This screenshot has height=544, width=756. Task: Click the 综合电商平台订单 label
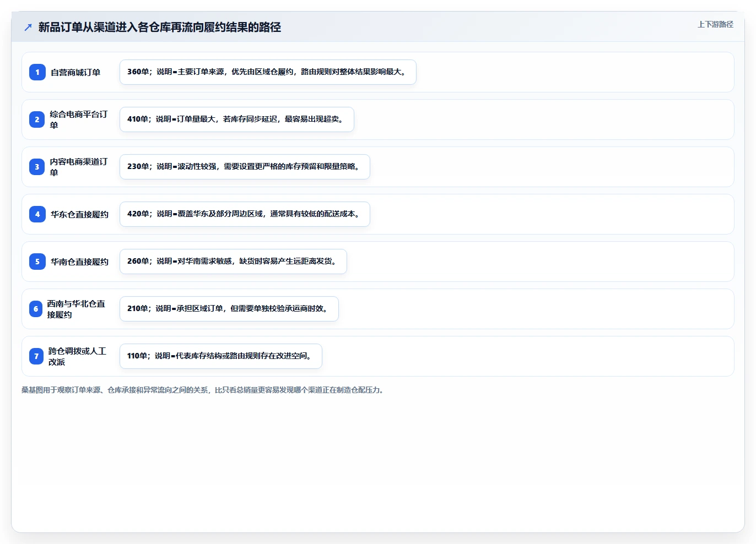point(79,119)
